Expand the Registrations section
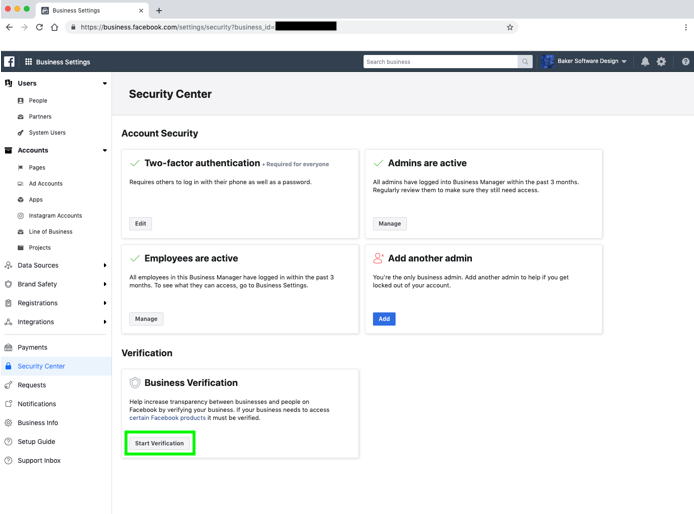This screenshot has height=514, width=694. pyautogui.click(x=105, y=303)
